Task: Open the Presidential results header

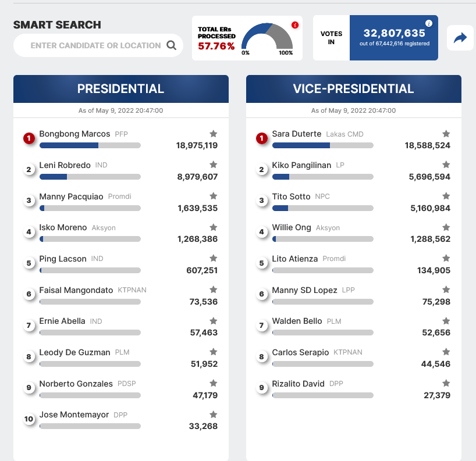Action: (x=121, y=89)
